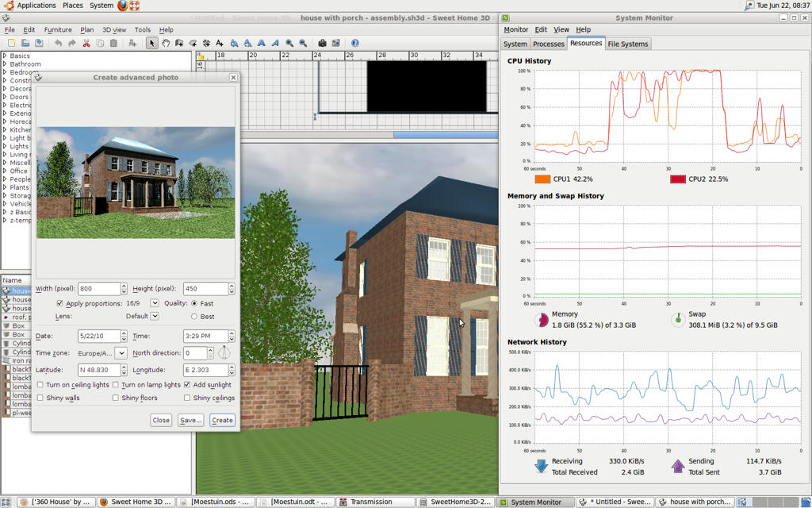This screenshot has height=508, width=812.
Task: Choose the Create rooms tool
Action: (193, 43)
